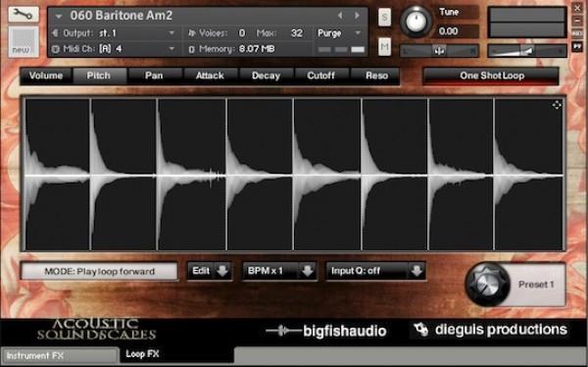This screenshot has width=588, height=367.
Task: Select the Pan tab
Action: point(154,76)
